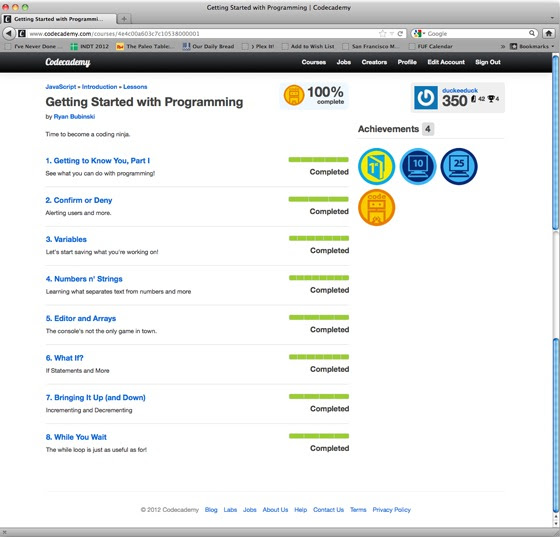The width and height of the screenshot is (560, 537).
Task: Click the Variables lesson progress bar
Action: point(319,239)
